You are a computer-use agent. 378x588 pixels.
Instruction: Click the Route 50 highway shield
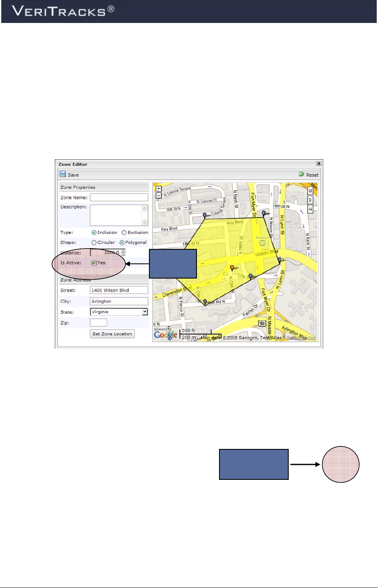[262, 323]
